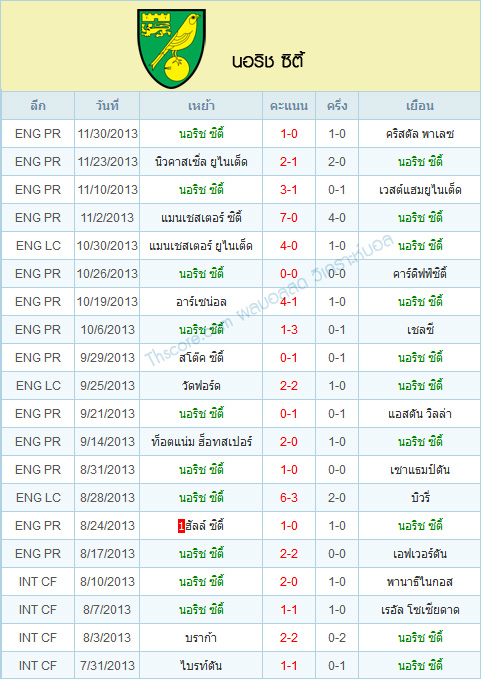Click the date 8/31/2013
This screenshot has width=481, height=679.
click(x=107, y=470)
